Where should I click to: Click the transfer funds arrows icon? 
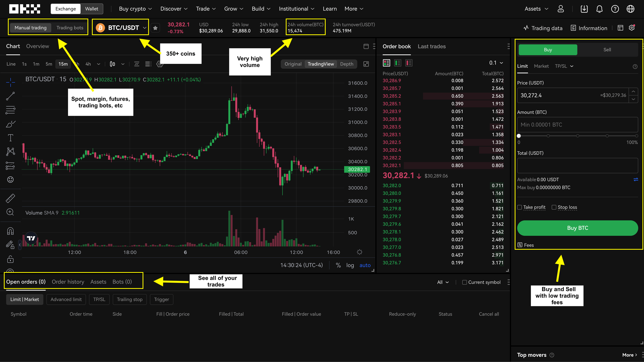[x=636, y=179]
